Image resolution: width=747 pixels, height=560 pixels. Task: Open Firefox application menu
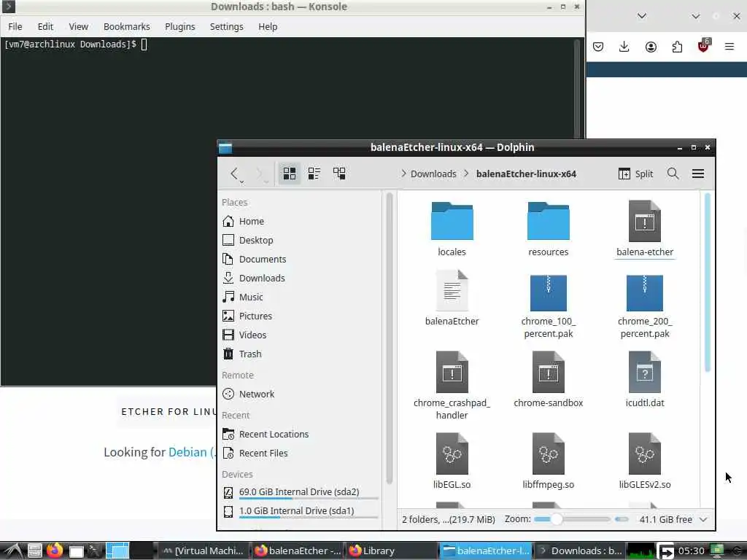click(x=729, y=47)
